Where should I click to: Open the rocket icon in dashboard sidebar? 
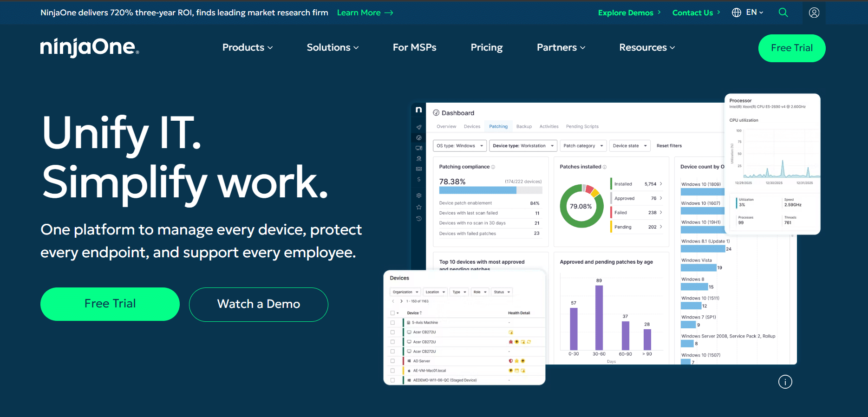[419, 127]
